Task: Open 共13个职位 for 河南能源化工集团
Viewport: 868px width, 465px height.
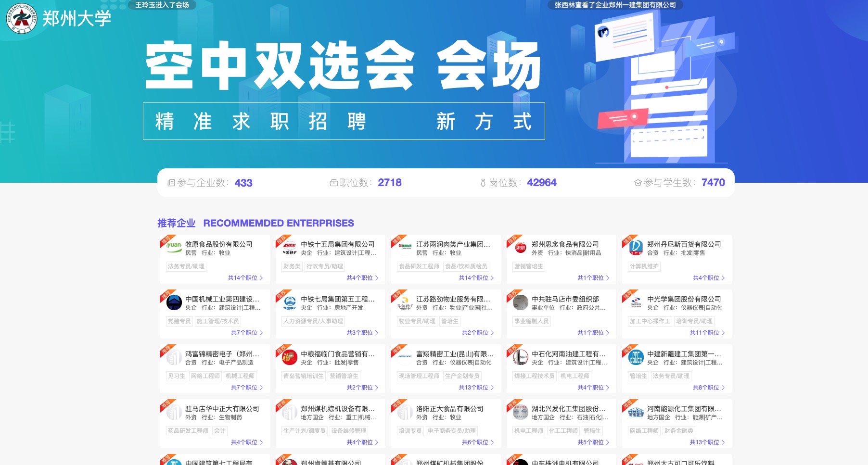Action: tap(707, 442)
